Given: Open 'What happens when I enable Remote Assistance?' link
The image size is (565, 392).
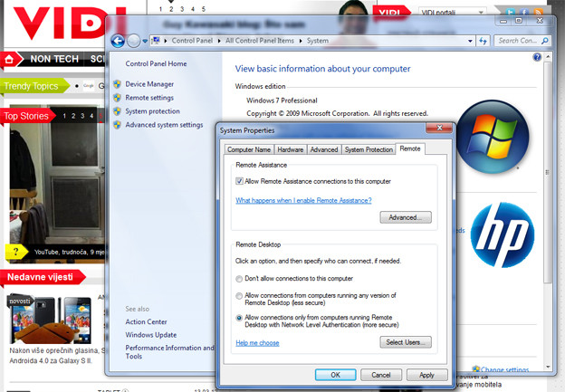Looking at the screenshot, I should pyautogui.click(x=303, y=200).
